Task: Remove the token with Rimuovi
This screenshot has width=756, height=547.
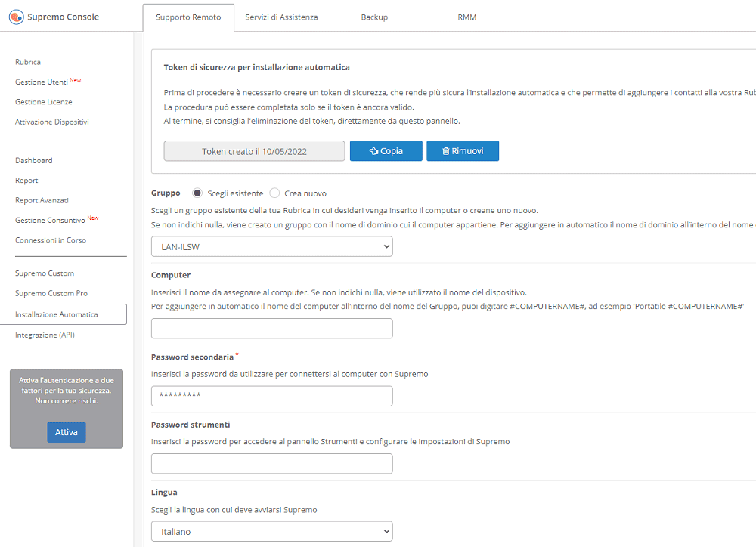Action: click(463, 151)
